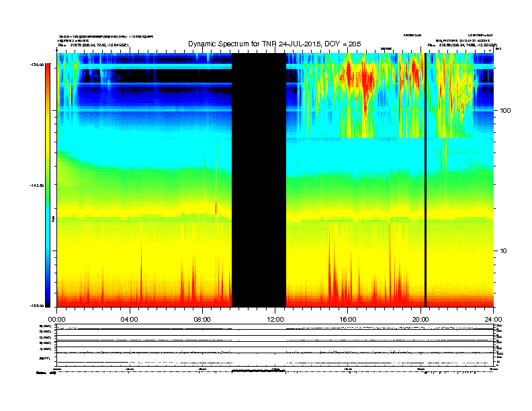Select the 20:00 time axis label

point(420,320)
